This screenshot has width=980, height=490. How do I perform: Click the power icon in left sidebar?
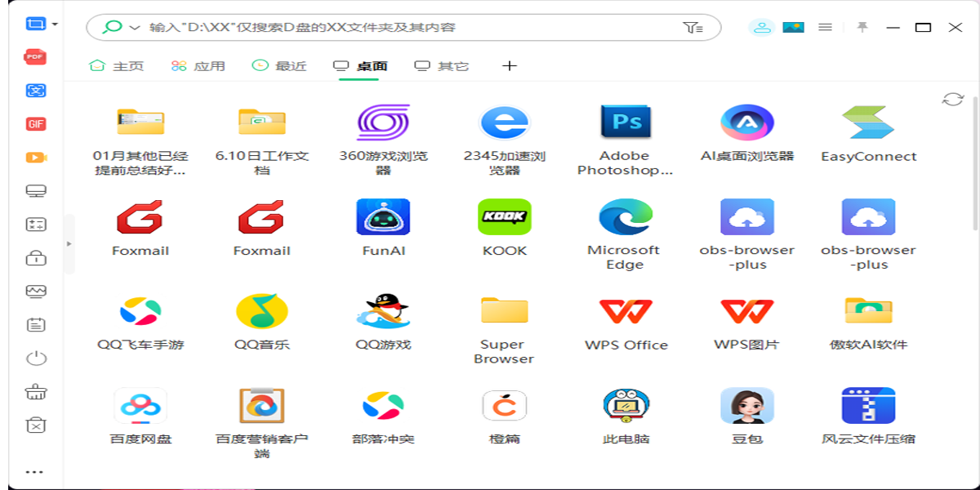35,359
